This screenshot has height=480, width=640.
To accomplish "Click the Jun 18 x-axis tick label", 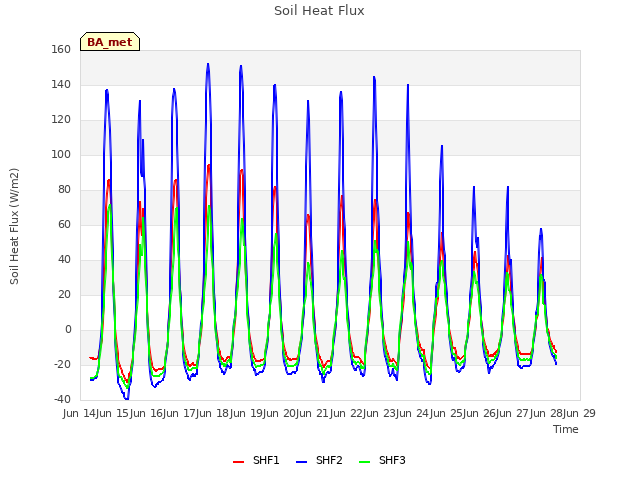I will coord(214,413).
